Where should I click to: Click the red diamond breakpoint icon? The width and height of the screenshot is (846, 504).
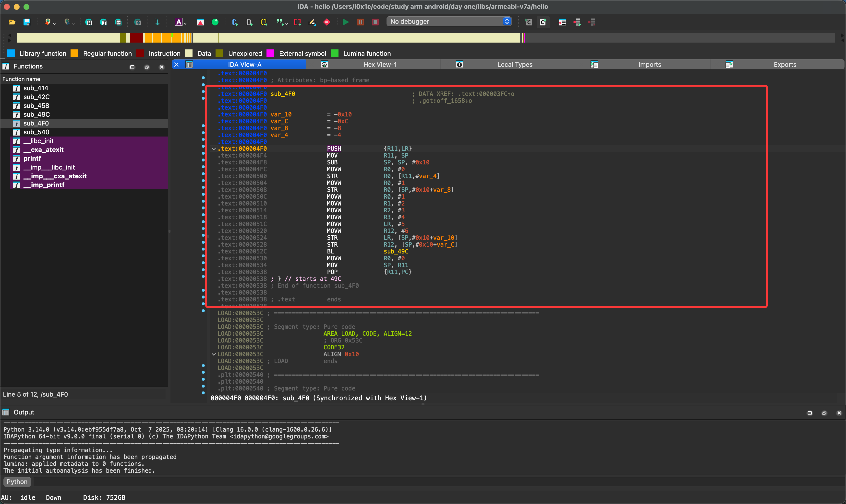(327, 22)
